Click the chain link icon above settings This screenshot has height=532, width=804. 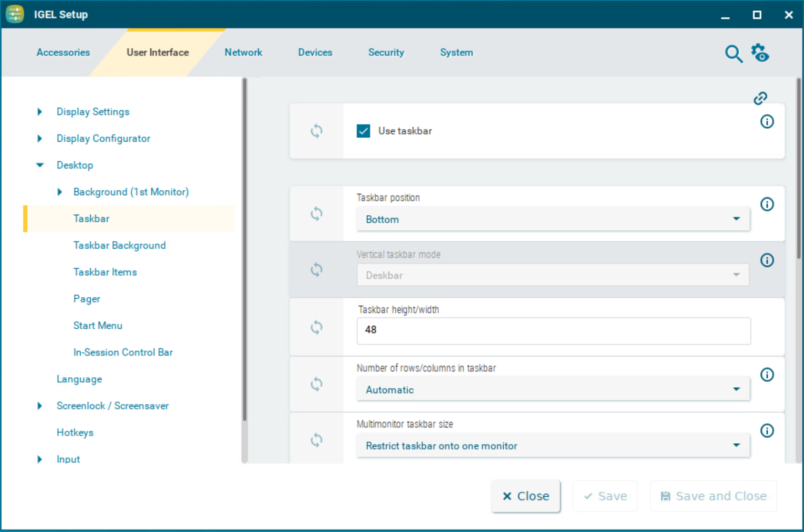[x=760, y=98]
